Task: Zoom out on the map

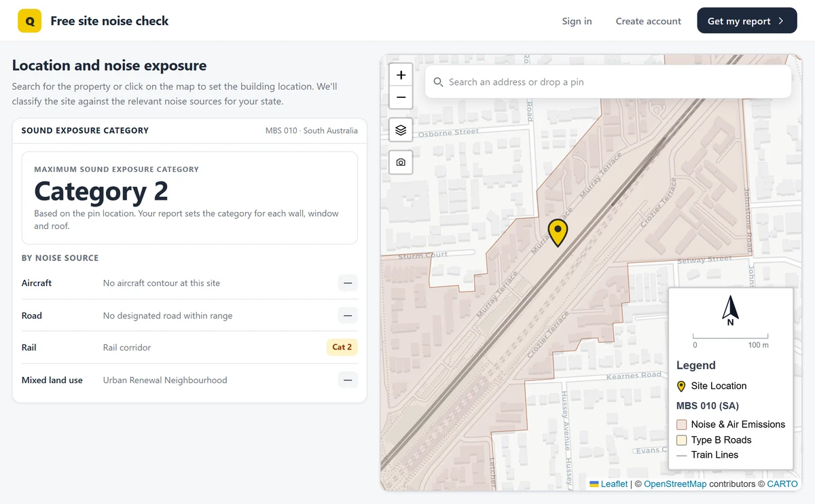Action: click(x=401, y=98)
